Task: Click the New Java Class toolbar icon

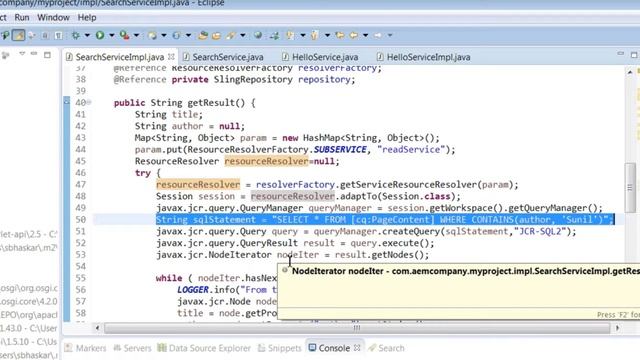Action: pos(176,36)
